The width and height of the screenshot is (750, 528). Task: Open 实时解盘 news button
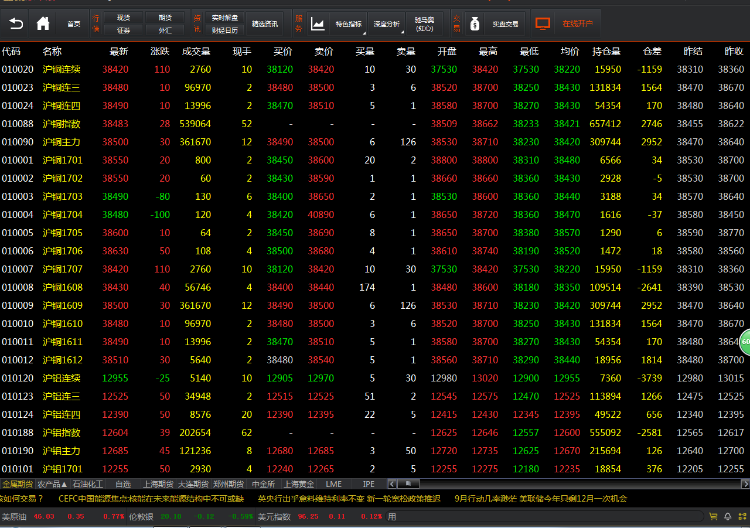click(x=225, y=18)
